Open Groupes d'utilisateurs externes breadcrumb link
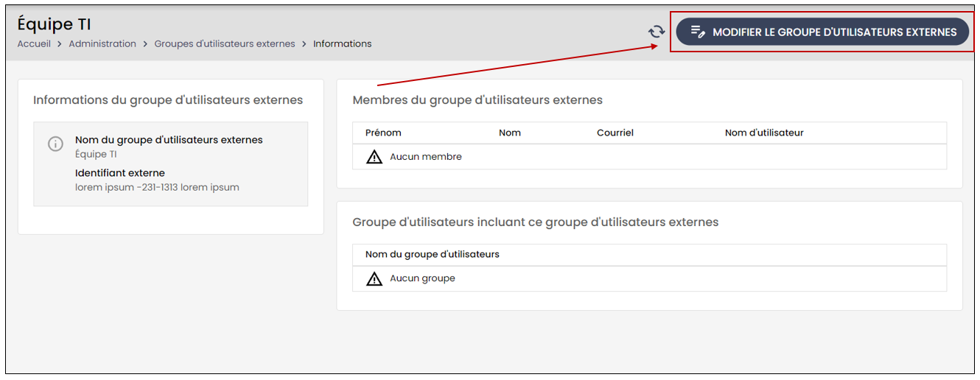This screenshot has width=980, height=380. tap(225, 44)
